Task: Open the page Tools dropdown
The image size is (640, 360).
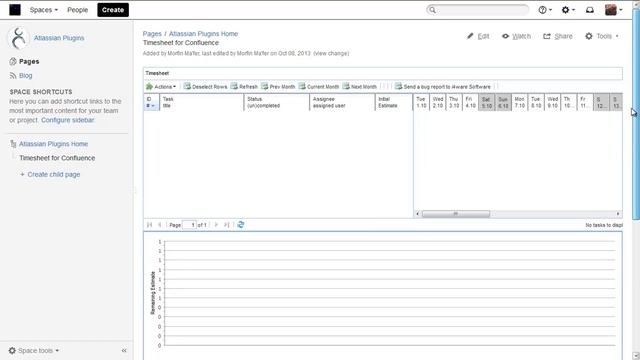Action: coord(602,36)
